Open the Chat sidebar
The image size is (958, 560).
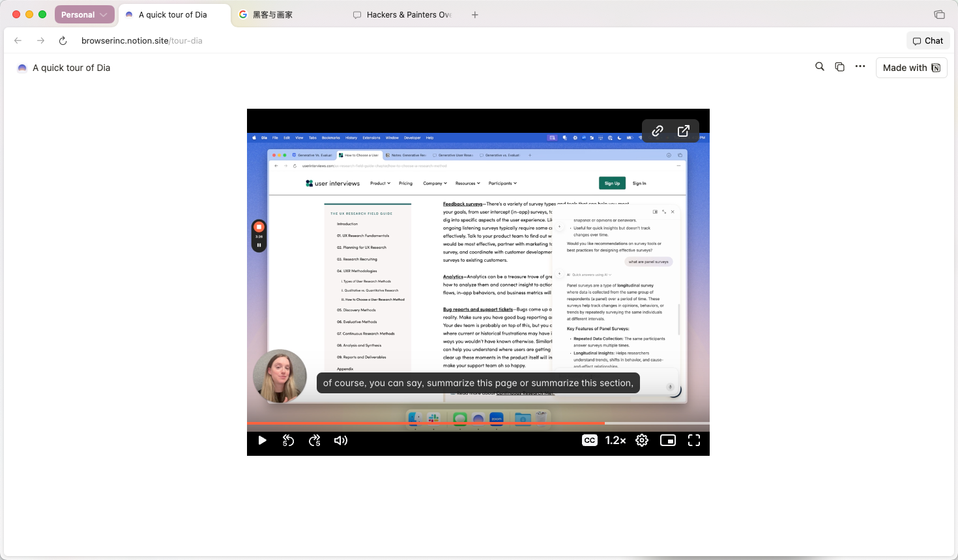pyautogui.click(x=928, y=40)
